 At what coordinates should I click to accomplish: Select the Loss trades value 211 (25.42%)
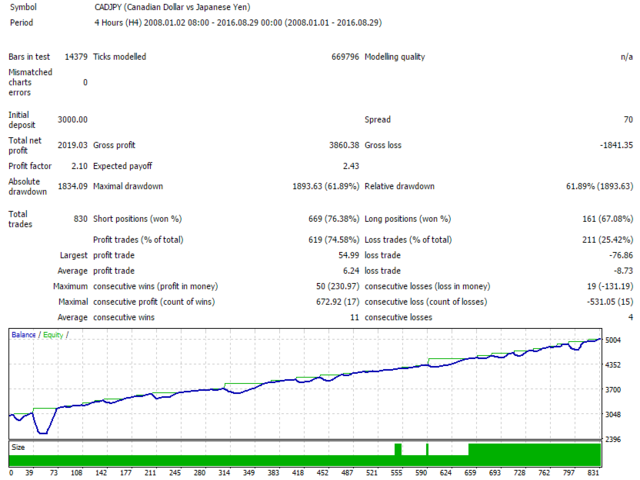click(607, 240)
